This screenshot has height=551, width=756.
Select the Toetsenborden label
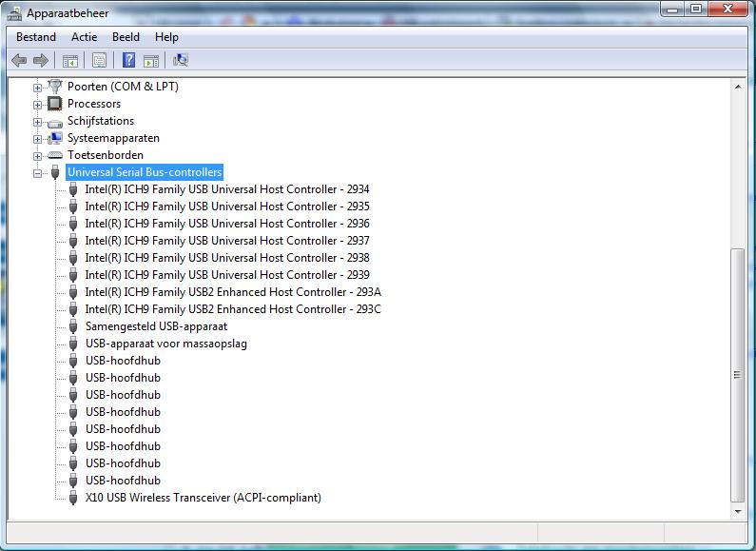pos(106,155)
